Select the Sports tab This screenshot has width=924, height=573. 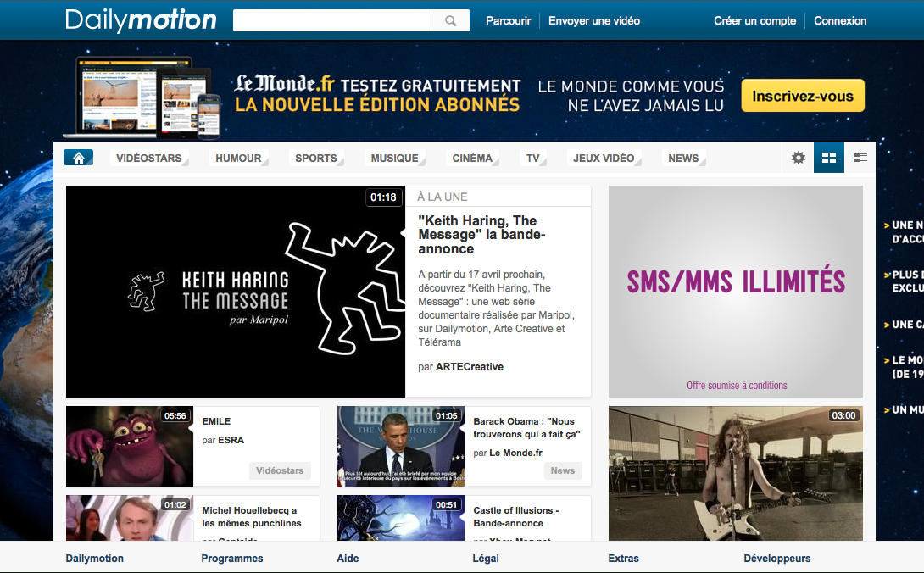tap(316, 158)
